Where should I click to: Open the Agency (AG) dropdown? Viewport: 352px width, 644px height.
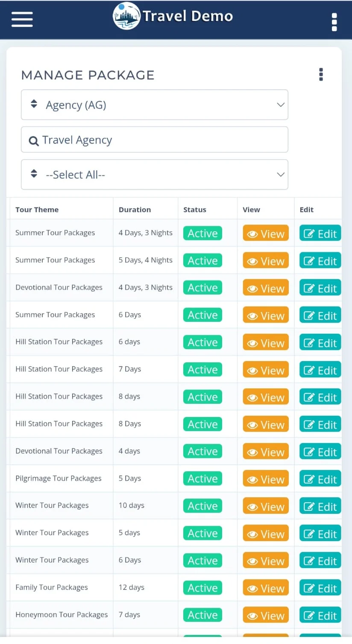pyautogui.click(x=155, y=105)
